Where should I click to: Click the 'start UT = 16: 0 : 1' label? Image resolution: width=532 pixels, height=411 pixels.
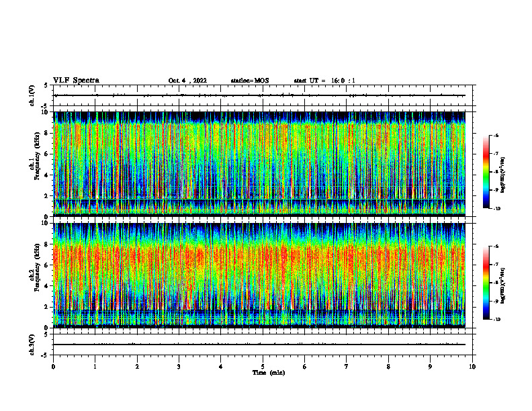click(x=324, y=81)
